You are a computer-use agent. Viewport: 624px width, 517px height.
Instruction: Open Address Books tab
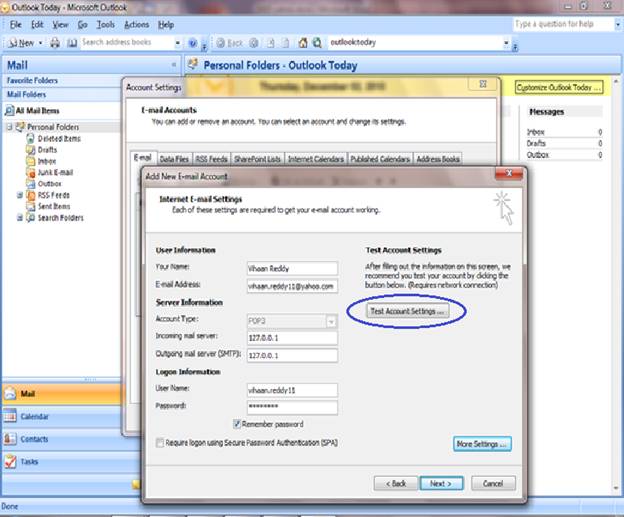point(438,159)
